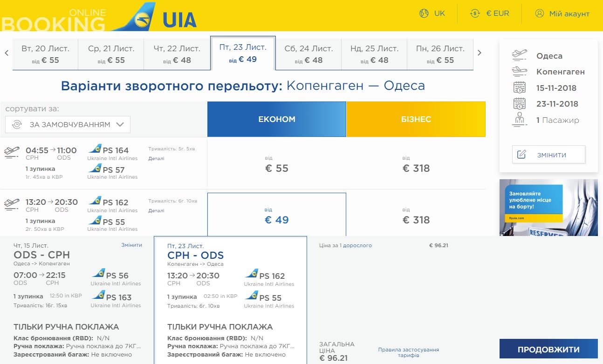Expand the ЗА ЗАМОВЧУВАННЯМ sort dropdown
This screenshot has height=364, width=603.
[68, 124]
